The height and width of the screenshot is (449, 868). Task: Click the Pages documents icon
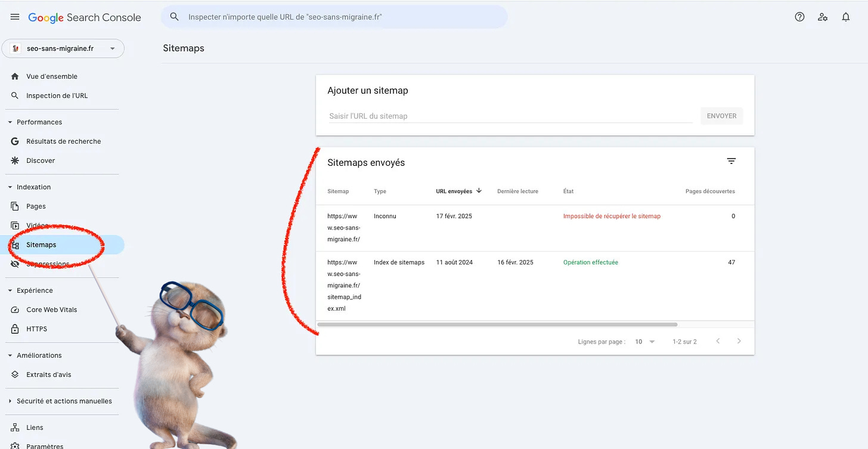click(x=15, y=206)
